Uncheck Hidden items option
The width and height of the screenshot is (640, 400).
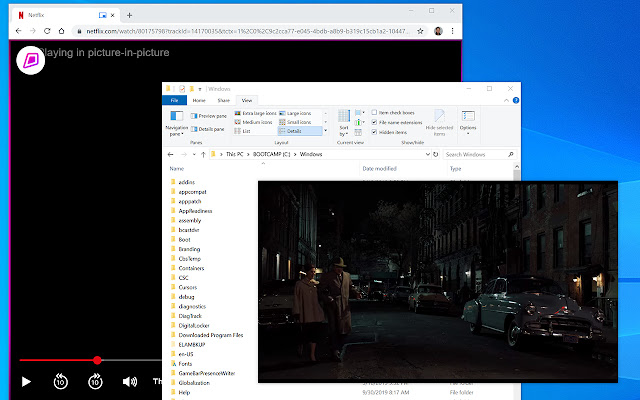pos(389,132)
